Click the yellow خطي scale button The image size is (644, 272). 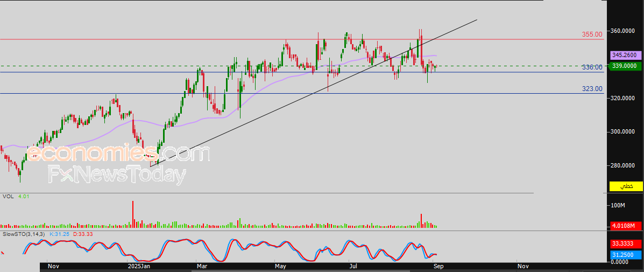[x=626, y=186]
